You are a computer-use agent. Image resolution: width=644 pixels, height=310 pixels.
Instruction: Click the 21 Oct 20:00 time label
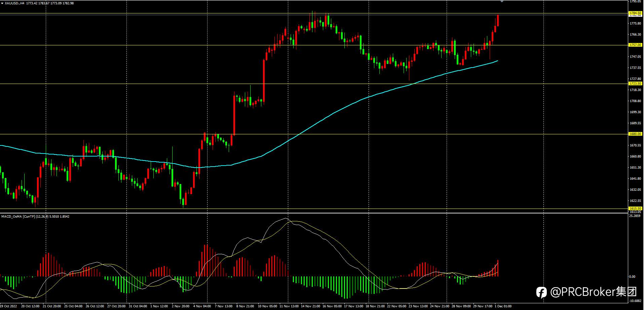click(52, 306)
